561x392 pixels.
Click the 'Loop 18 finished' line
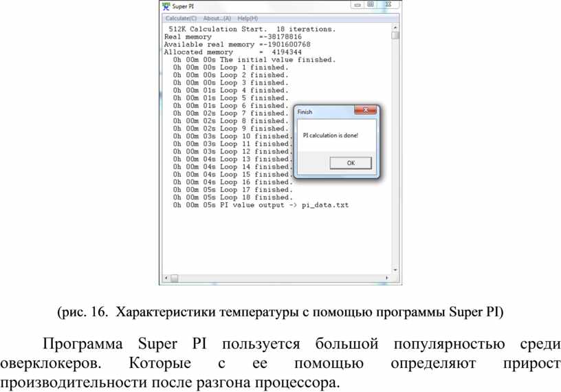coord(233,197)
